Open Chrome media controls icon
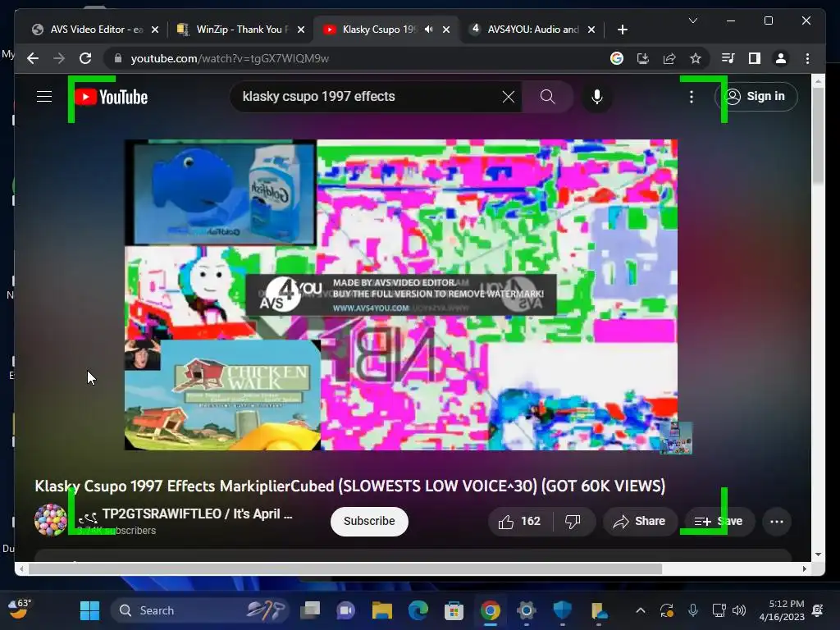Image resolution: width=840 pixels, height=630 pixels. tap(728, 58)
